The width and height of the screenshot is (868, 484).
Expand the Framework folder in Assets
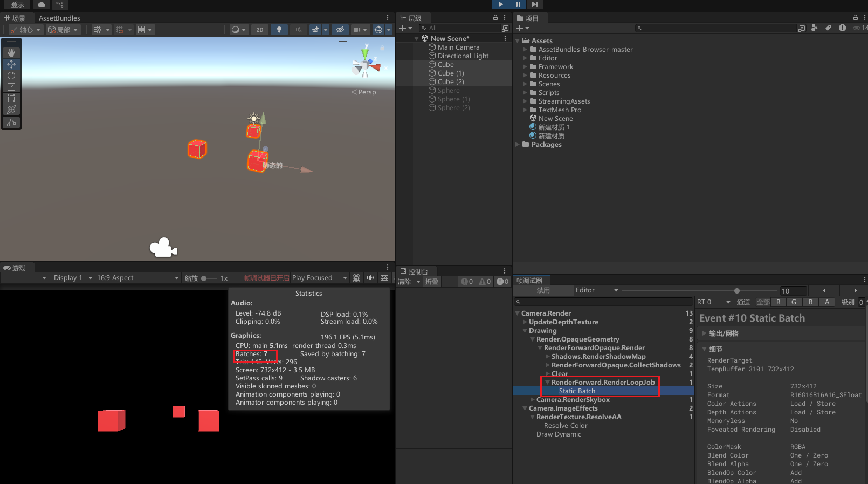pyautogui.click(x=525, y=67)
